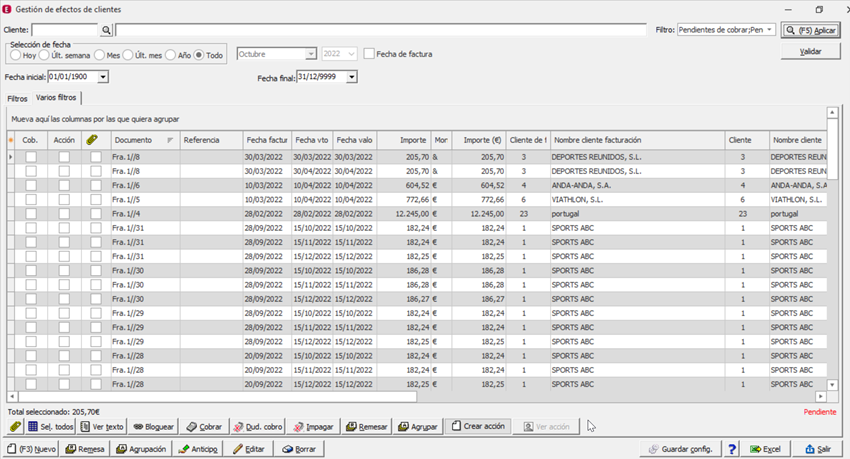Image resolution: width=850 pixels, height=459 pixels.
Task: Open the Octubre month dropdown
Action: click(311, 54)
